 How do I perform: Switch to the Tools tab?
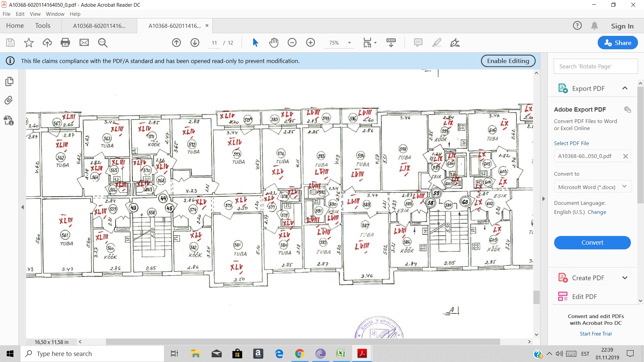click(43, 26)
